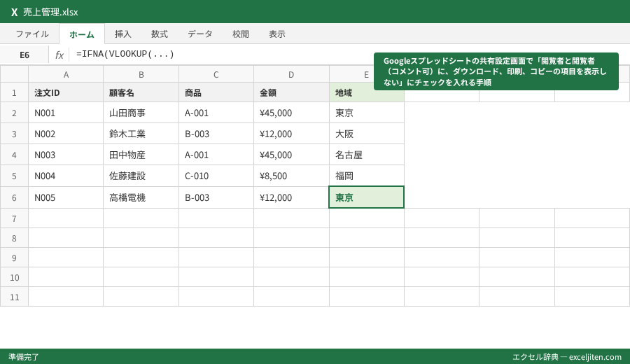Select row 5 header

click(x=14, y=176)
